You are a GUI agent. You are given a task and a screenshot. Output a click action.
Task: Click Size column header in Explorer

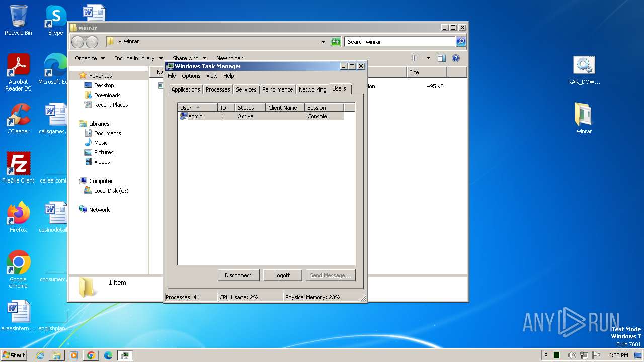coord(427,72)
